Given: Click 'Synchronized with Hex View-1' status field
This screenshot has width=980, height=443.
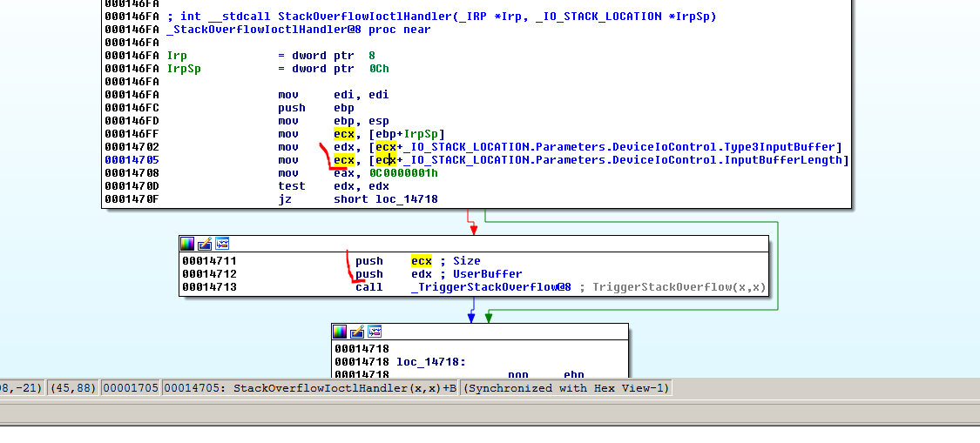Looking at the screenshot, I should pos(566,388).
